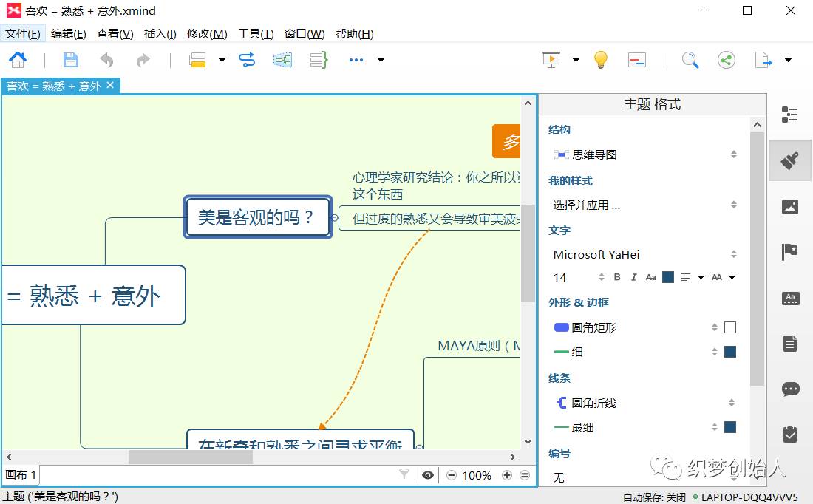Open the 工具(T) menu
The image size is (813, 504).
(256, 34)
